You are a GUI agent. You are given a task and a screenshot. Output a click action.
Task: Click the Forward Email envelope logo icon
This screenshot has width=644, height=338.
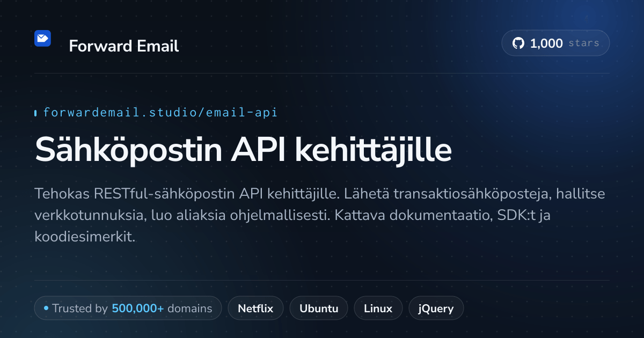[42, 38]
